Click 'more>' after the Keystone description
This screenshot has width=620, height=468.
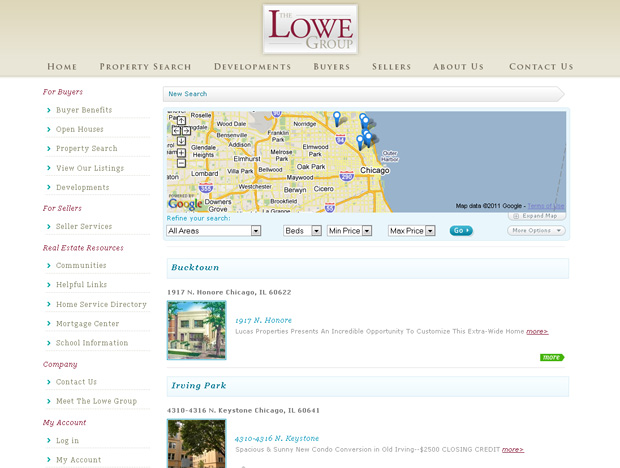pyautogui.click(x=513, y=449)
